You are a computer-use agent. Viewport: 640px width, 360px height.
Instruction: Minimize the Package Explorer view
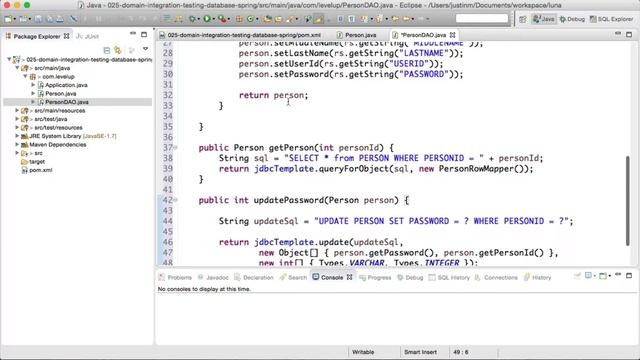tap(133, 34)
